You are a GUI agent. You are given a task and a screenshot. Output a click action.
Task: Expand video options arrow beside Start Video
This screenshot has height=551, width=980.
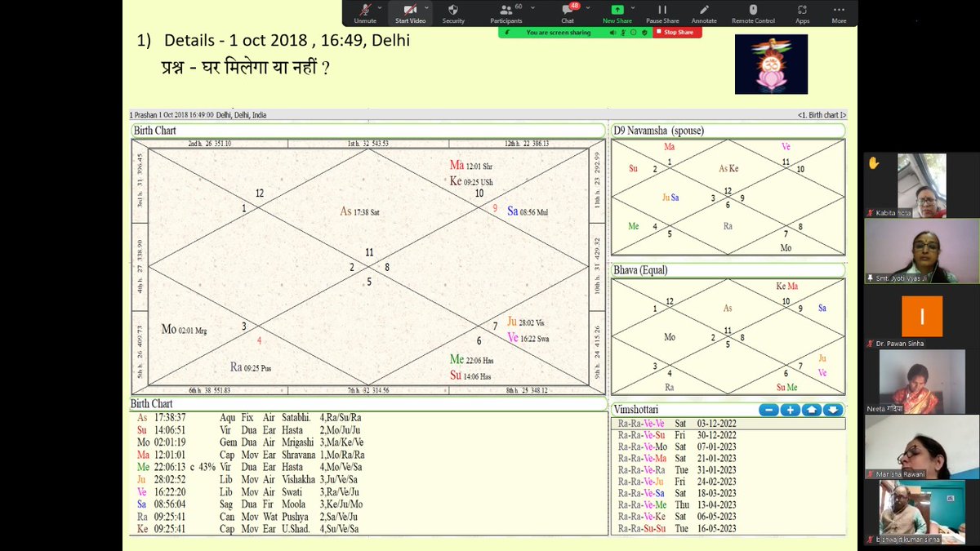click(427, 7)
